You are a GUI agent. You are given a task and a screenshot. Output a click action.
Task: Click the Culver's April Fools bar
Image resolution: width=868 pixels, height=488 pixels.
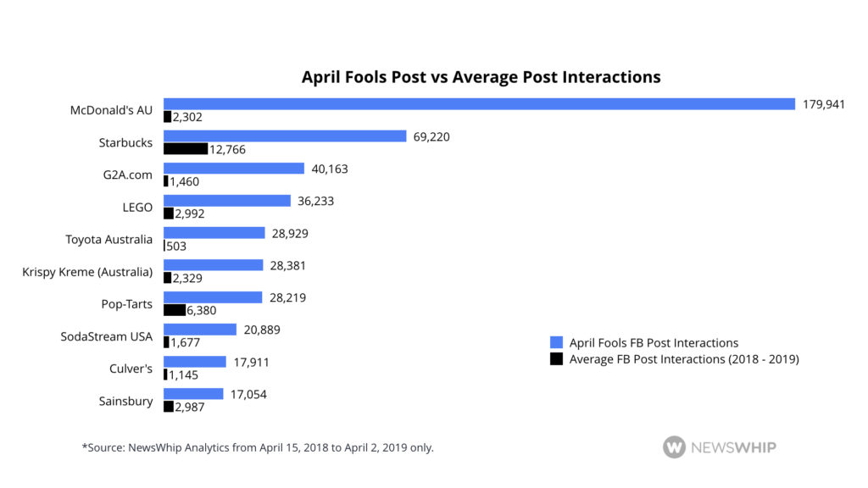pyautogui.click(x=194, y=362)
